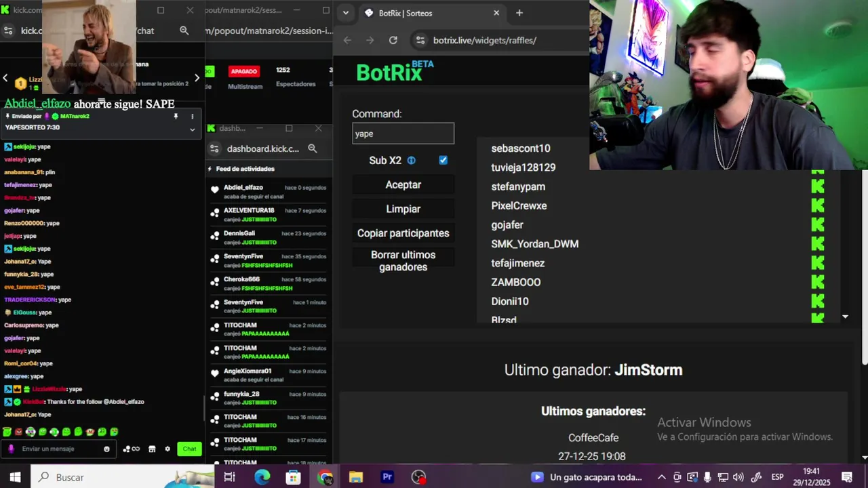Open chat settings gear icon
868x488 pixels.
pos(167,449)
